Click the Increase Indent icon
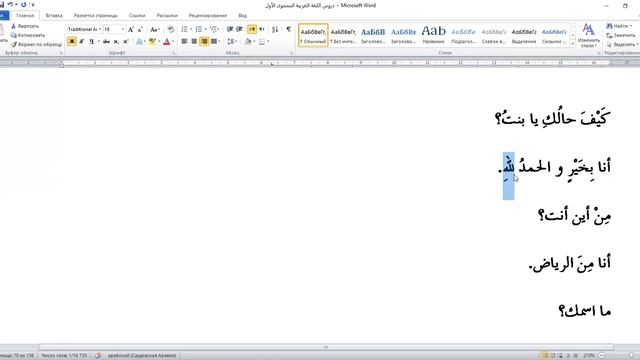Image resolution: width=640 pixels, height=360 pixels. click(x=239, y=29)
